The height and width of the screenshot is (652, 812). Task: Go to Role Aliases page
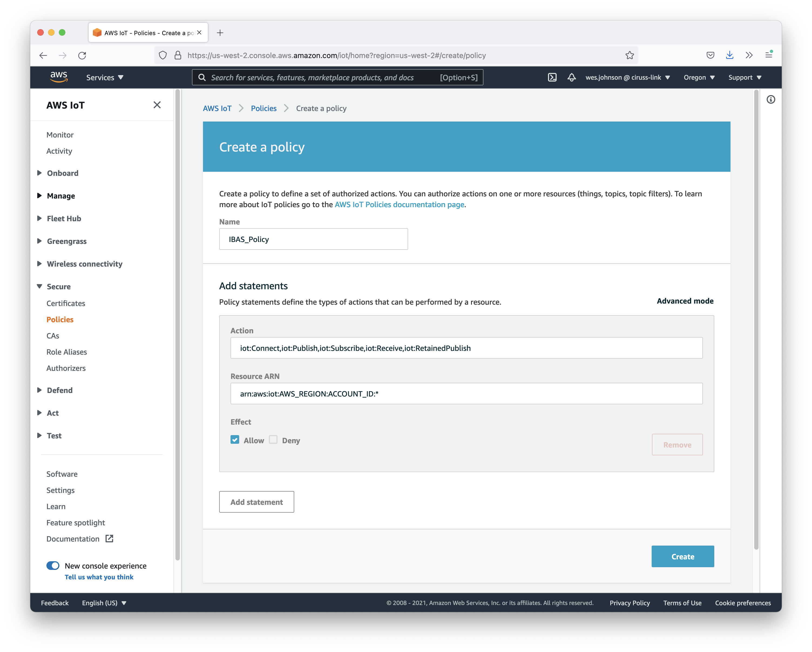[x=67, y=352]
